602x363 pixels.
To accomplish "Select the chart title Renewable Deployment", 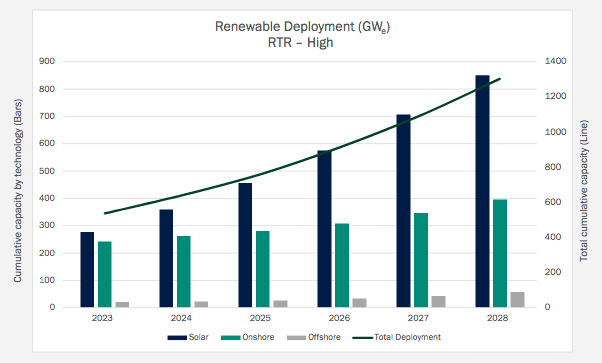I will (x=303, y=27).
